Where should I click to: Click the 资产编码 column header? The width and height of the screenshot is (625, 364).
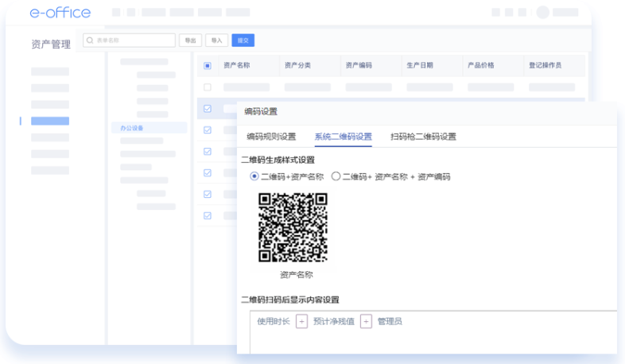359,65
